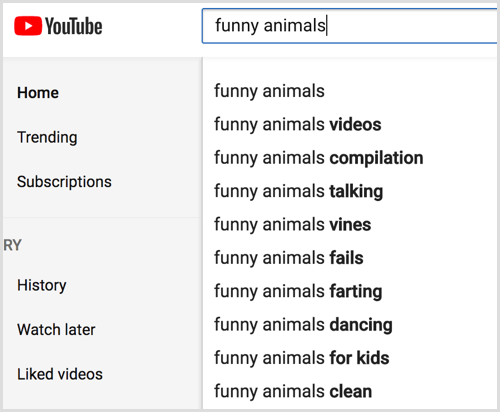
Task: Focus the search box containing funny animals
Action: coord(350,26)
